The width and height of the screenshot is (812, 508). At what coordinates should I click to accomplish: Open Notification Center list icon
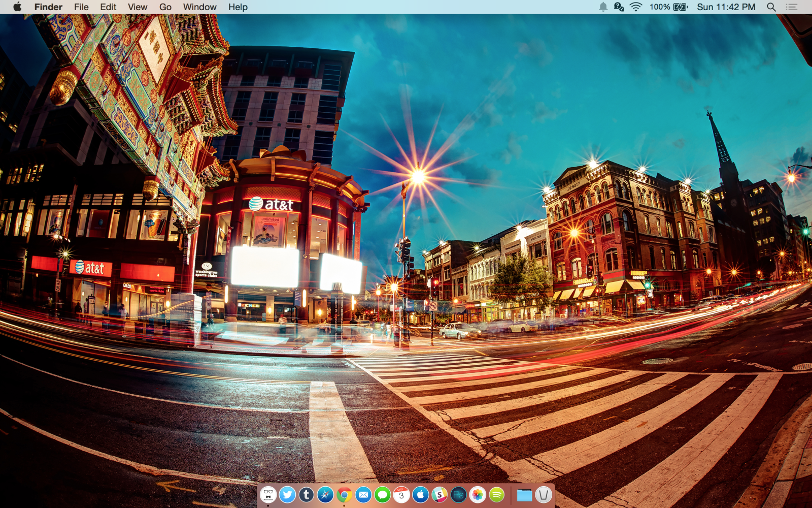coord(792,7)
